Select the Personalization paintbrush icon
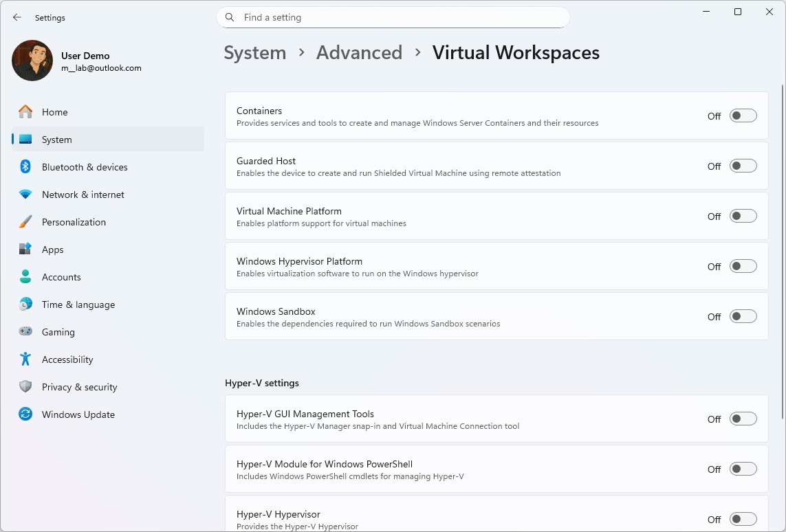786x532 pixels. pyautogui.click(x=25, y=221)
